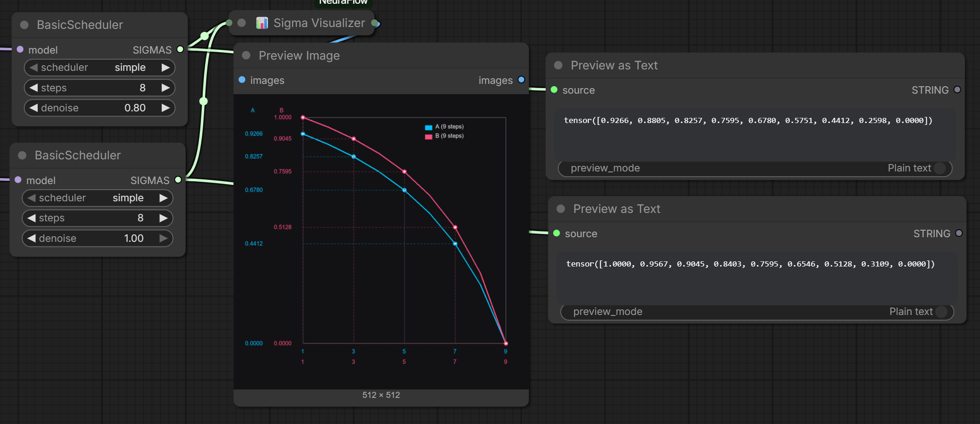Open scheduler 'simple' dropdown on bottom BasicScheduler
The height and width of the screenshot is (424, 980).
[x=97, y=198]
